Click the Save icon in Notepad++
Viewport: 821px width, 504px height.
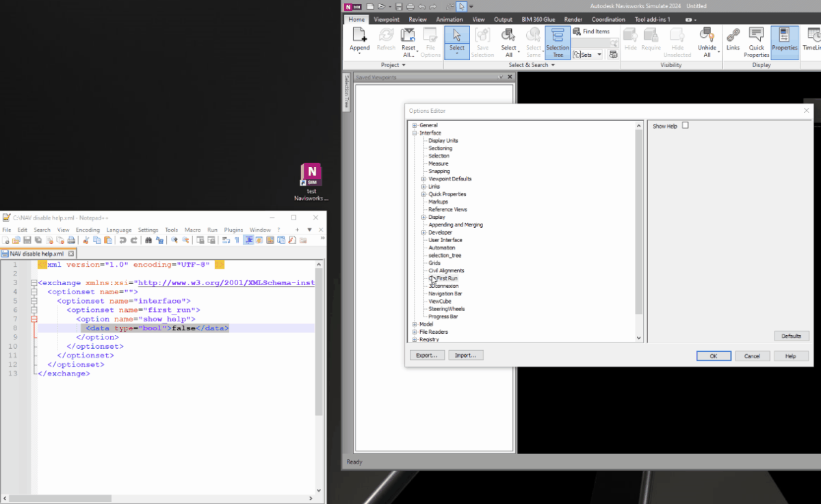pos(27,239)
